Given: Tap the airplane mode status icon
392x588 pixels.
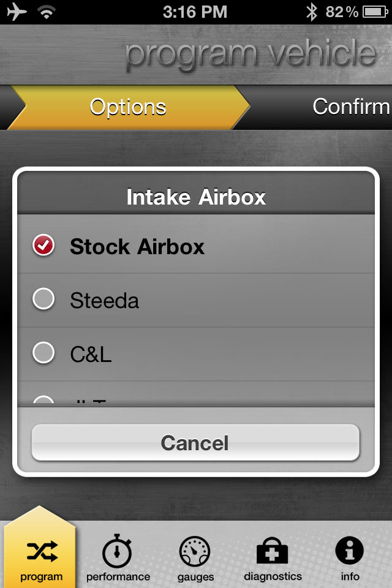Looking at the screenshot, I should click(17, 12).
